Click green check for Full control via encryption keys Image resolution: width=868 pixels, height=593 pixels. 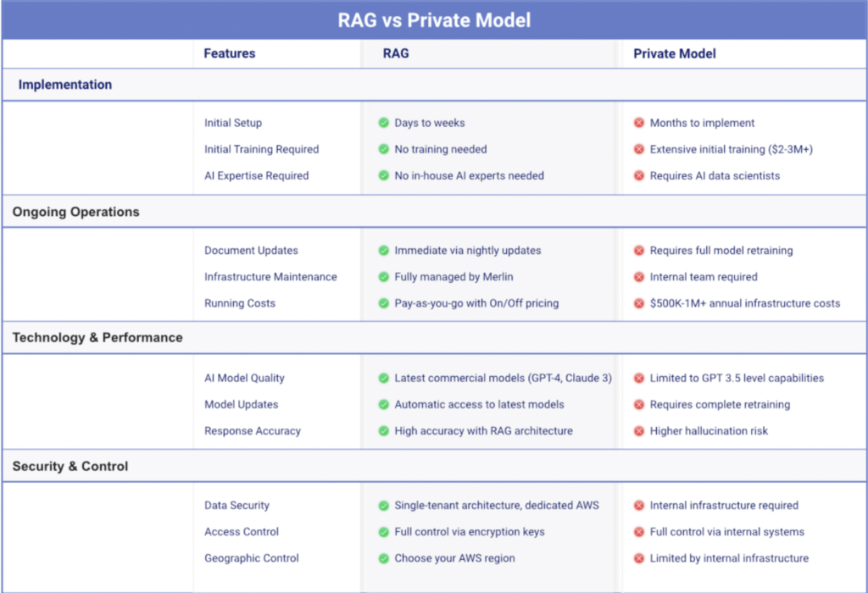tap(384, 532)
